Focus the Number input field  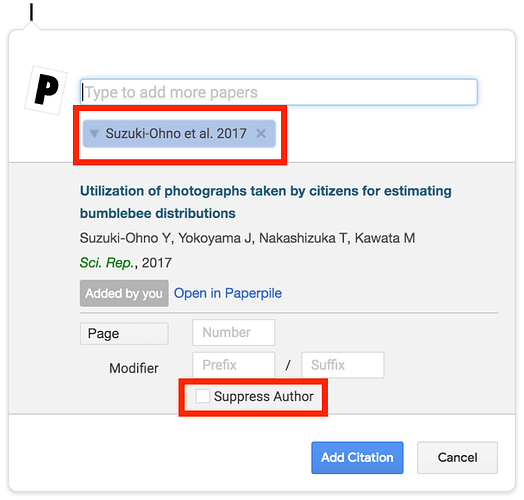tap(234, 333)
